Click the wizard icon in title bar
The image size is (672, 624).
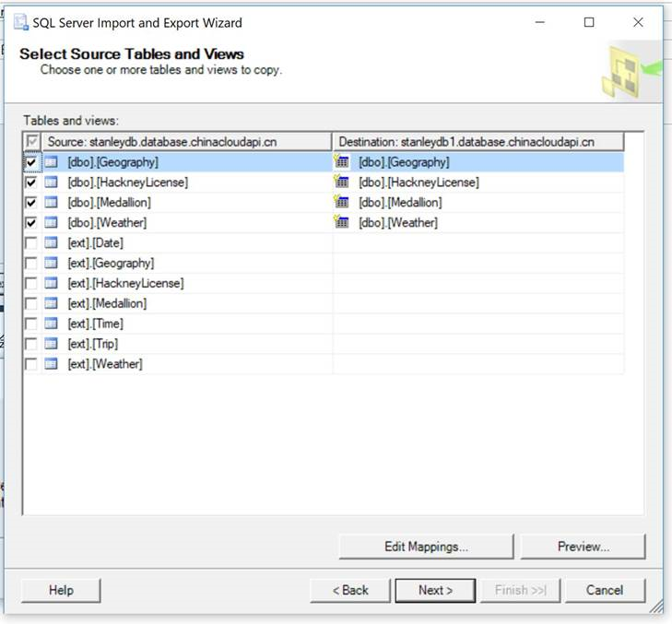(x=20, y=21)
